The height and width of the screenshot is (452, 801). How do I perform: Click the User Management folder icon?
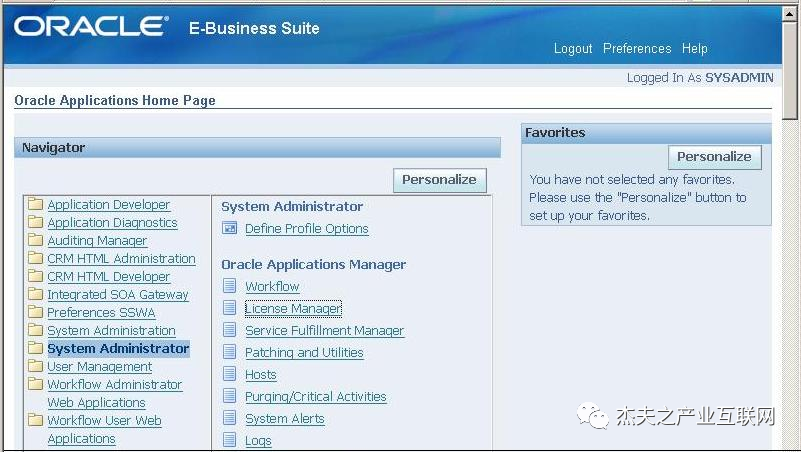[x=35, y=366]
